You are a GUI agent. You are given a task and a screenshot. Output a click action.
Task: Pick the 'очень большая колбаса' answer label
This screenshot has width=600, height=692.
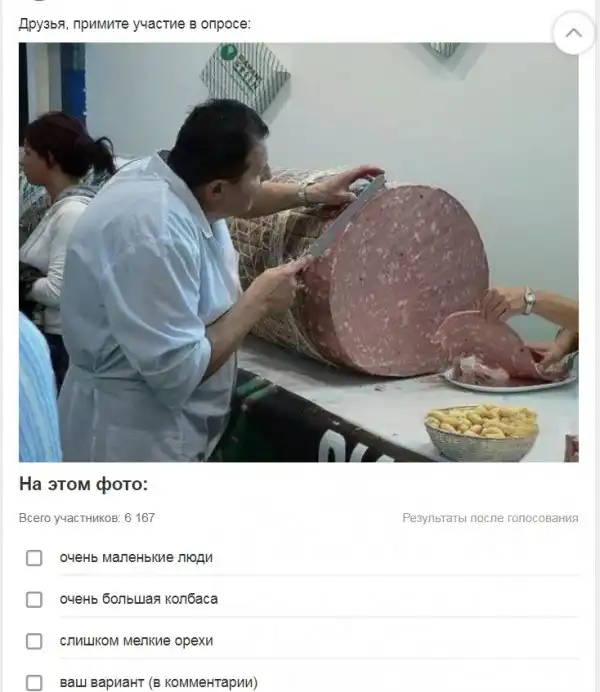139,599
